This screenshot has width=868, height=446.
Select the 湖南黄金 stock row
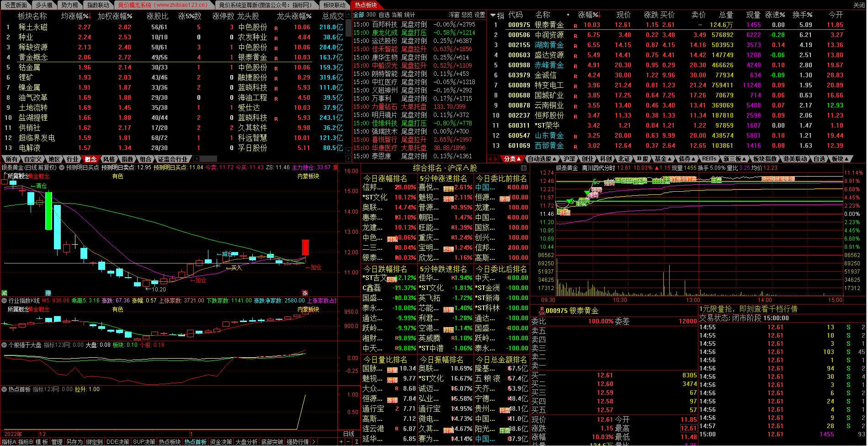click(x=549, y=45)
